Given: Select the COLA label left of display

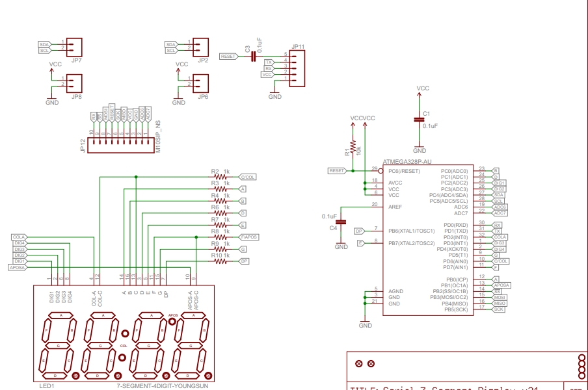Looking at the screenshot, I should tap(19, 237).
